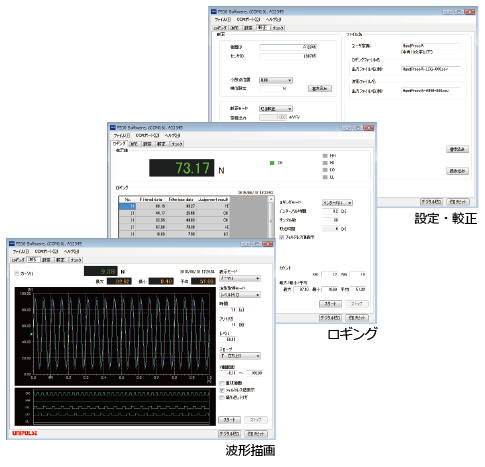Viewport: 485px width, 467px height.
Task: Switch to 波形 tab in the logging window
Action: [x=134, y=144]
